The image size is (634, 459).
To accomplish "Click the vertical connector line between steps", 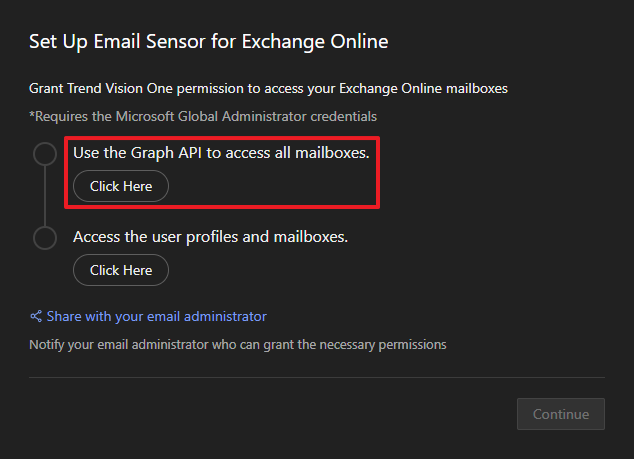I will 45,196.
